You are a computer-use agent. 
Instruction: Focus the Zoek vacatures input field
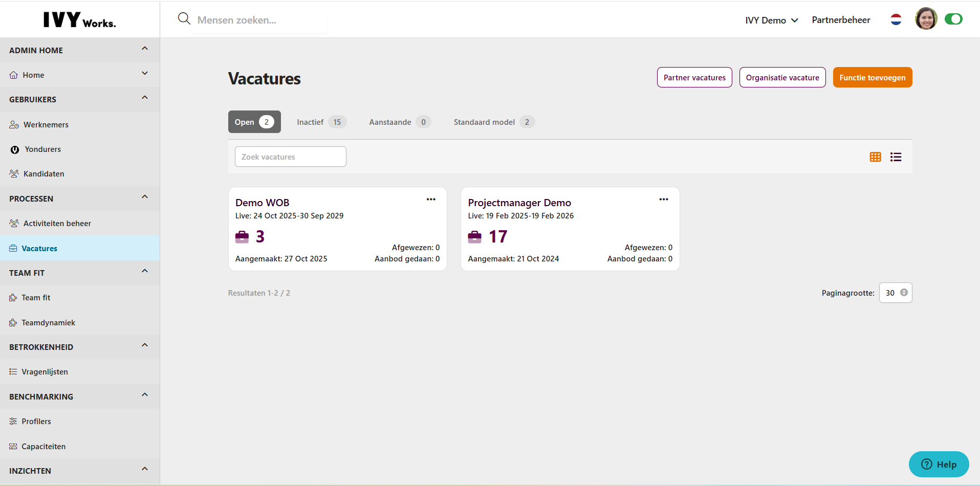[290, 157]
